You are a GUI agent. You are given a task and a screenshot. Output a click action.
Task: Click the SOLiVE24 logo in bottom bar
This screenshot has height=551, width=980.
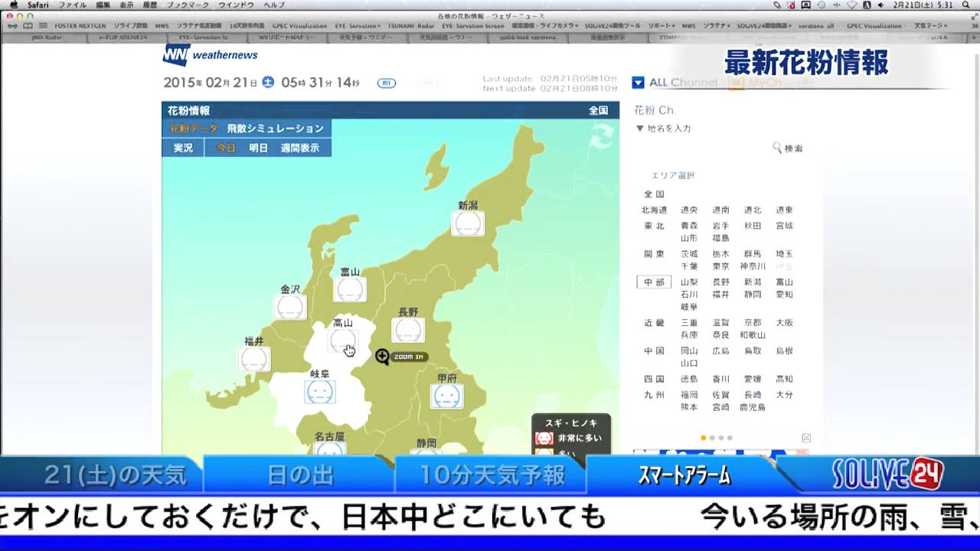coord(888,474)
